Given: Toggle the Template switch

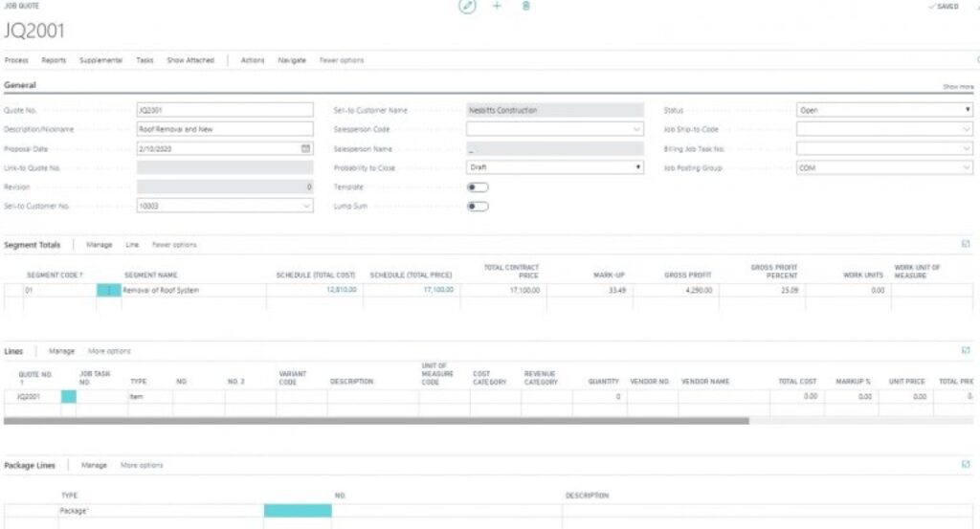Looking at the screenshot, I should pos(478,187).
